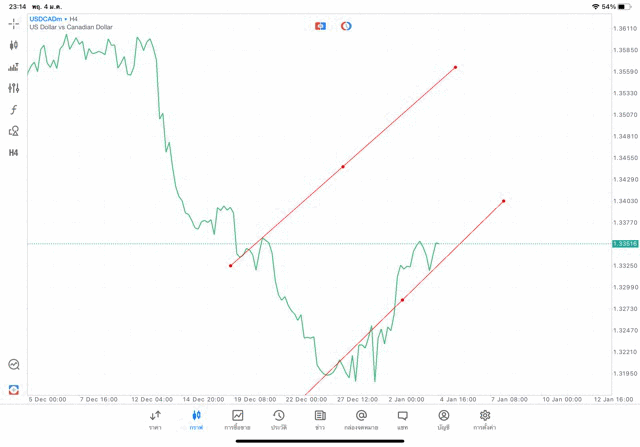Select the end point of lower trendline
Image resolution: width=640 pixels, height=447 pixels.
503,201
